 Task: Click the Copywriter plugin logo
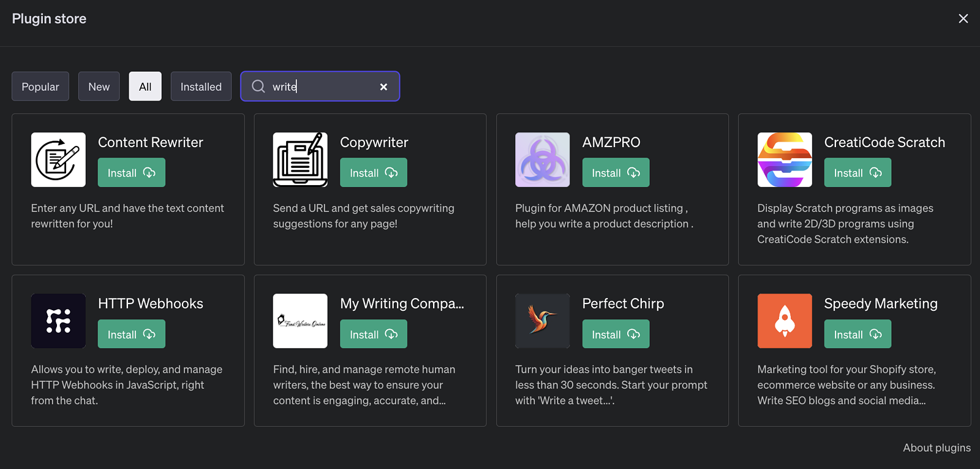pos(300,159)
